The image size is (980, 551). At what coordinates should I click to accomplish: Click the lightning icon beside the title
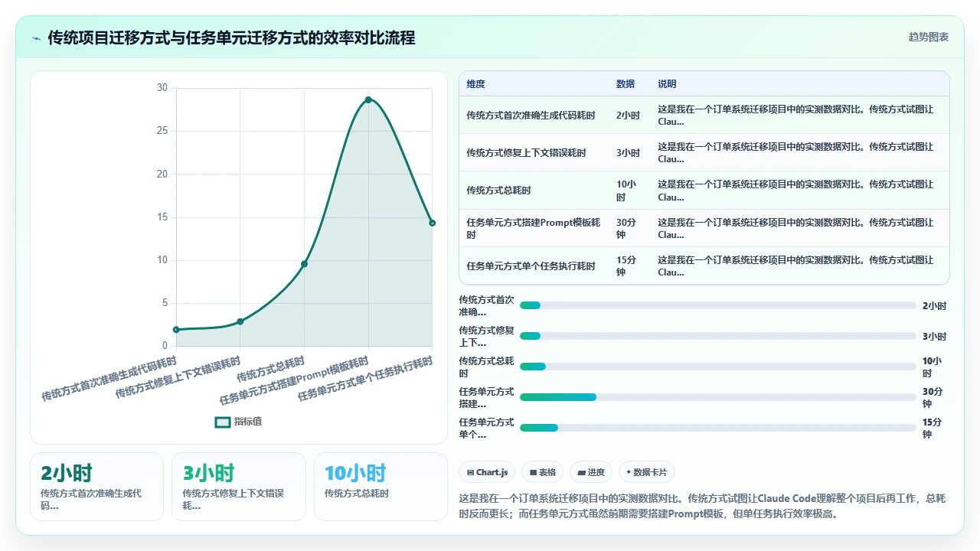point(37,38)
